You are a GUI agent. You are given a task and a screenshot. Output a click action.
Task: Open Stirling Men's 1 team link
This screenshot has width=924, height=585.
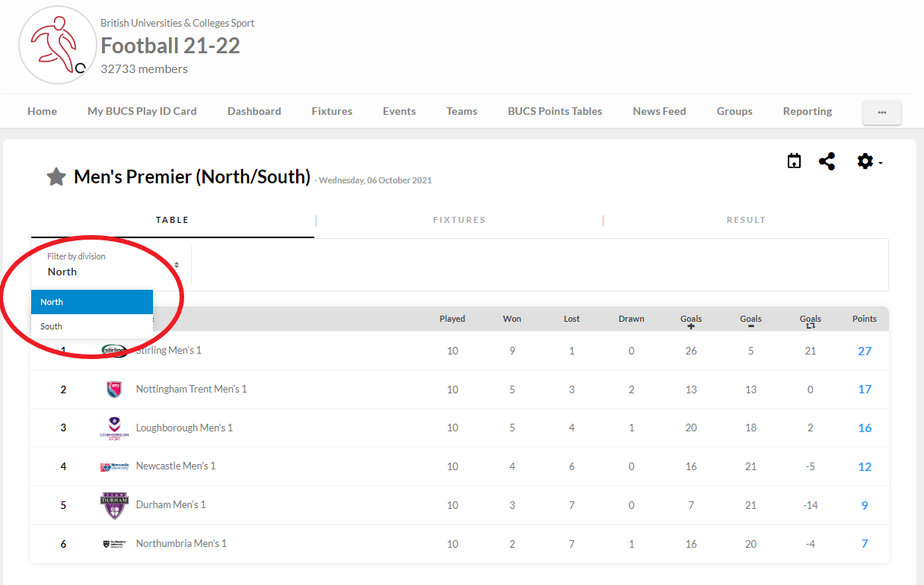(168, 351)
